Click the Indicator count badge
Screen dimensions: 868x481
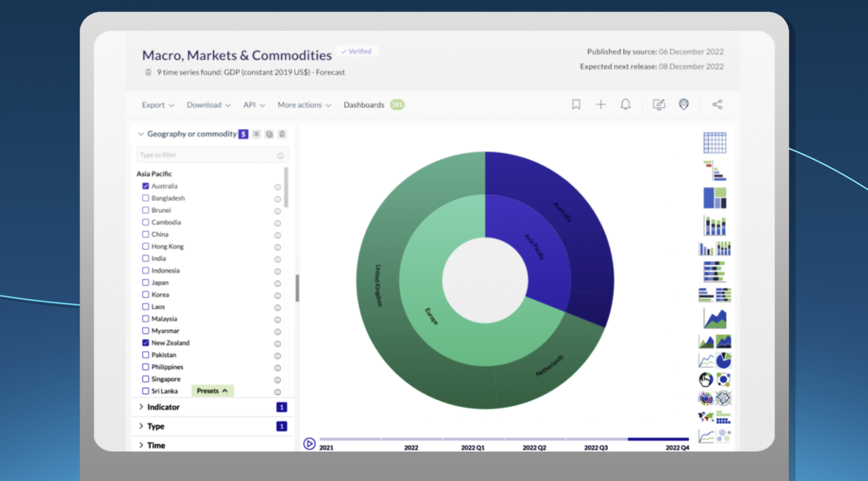281,407
